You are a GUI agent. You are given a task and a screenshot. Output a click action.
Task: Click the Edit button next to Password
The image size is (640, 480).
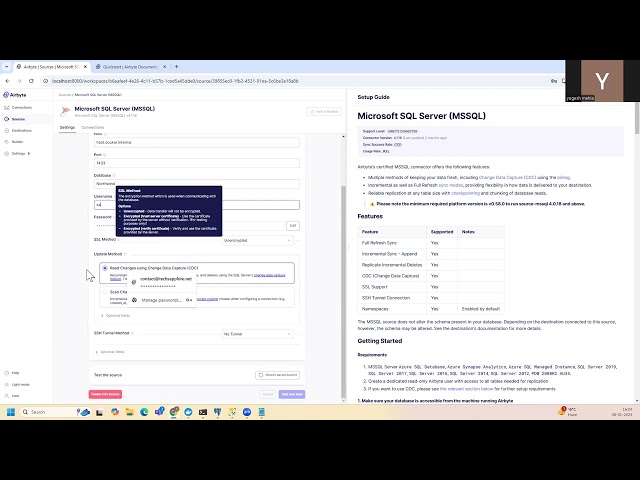(293, 225)
